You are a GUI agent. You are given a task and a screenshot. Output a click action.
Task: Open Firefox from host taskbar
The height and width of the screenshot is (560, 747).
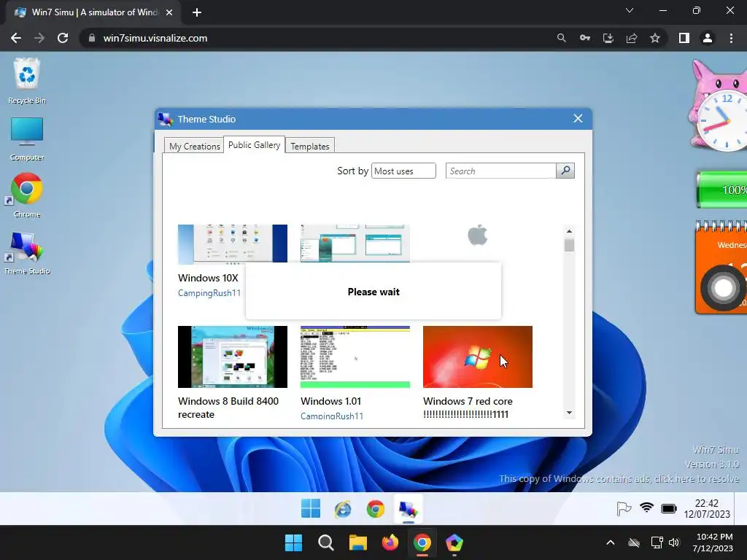(x=390, y=542)
